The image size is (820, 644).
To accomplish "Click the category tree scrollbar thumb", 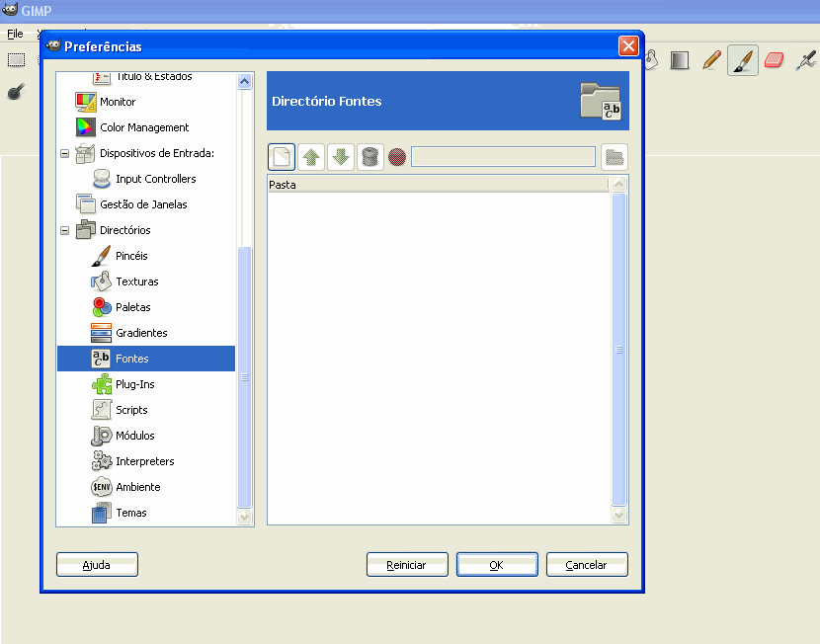I will (244, 377).
